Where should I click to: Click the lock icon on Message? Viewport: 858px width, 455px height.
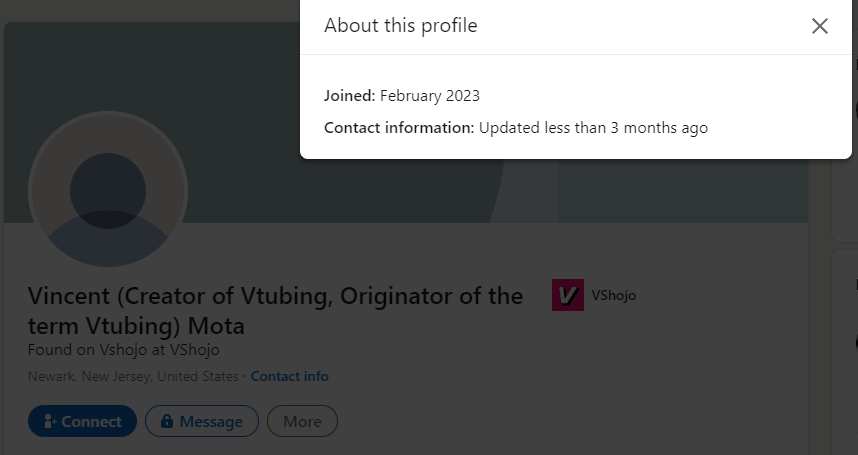167,421
